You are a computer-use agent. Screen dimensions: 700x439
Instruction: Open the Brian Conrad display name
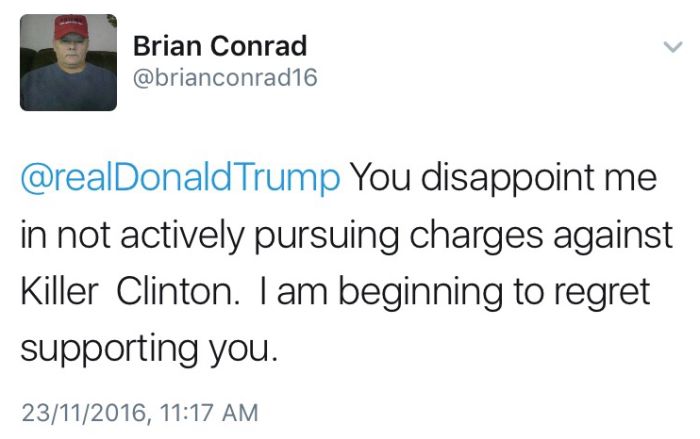219,46
